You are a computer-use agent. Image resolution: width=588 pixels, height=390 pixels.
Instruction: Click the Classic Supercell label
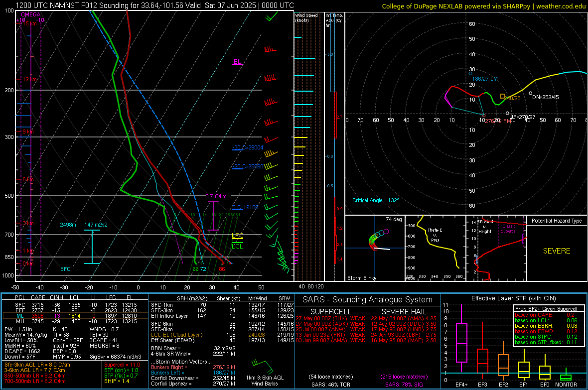pos(509,229)
